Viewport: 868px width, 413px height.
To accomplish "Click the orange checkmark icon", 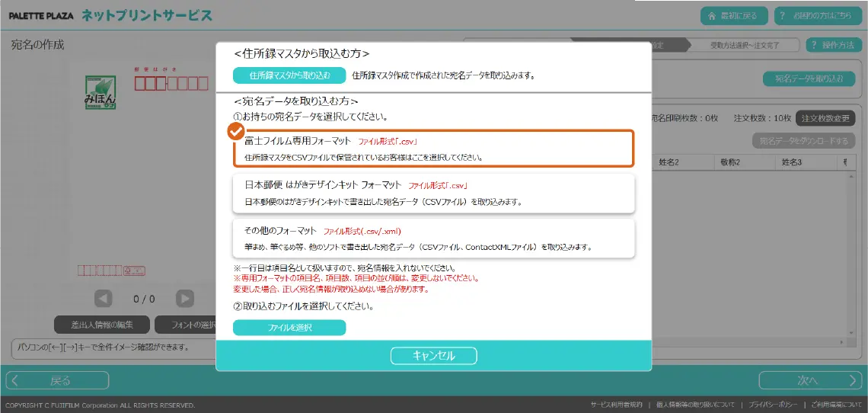I will (x=236, y=131).
